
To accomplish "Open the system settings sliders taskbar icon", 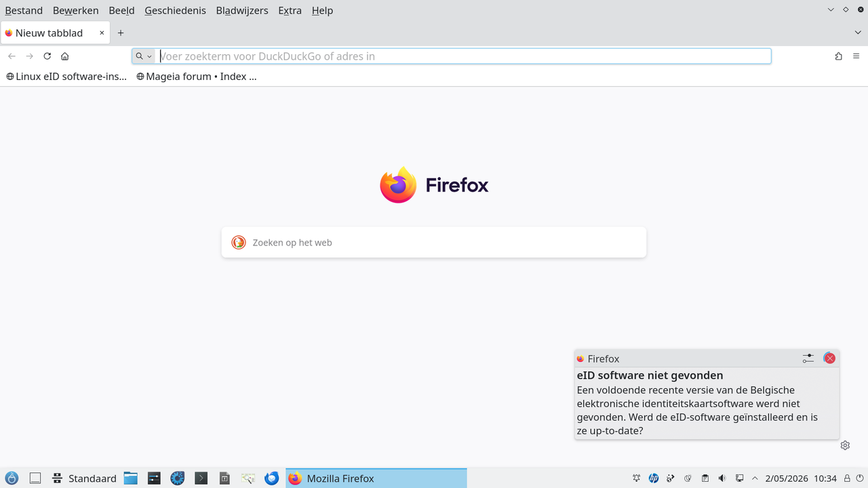I will point(154,479).
